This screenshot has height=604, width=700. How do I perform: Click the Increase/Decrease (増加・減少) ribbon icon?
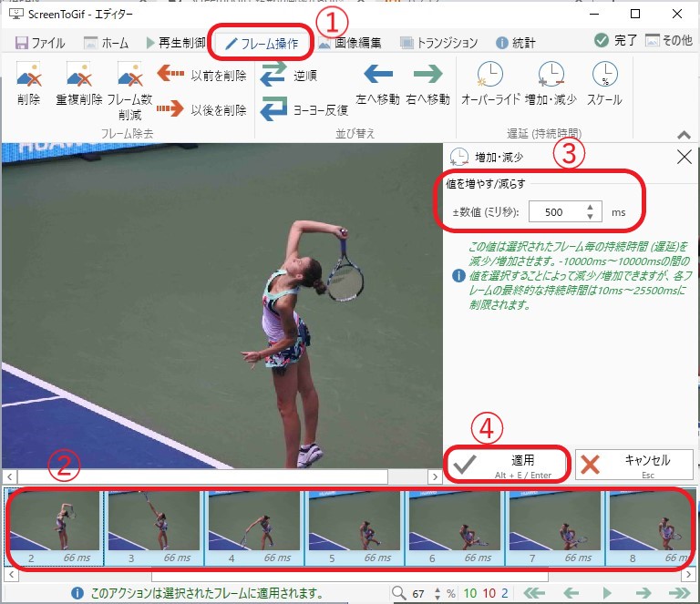click(551, 74)
